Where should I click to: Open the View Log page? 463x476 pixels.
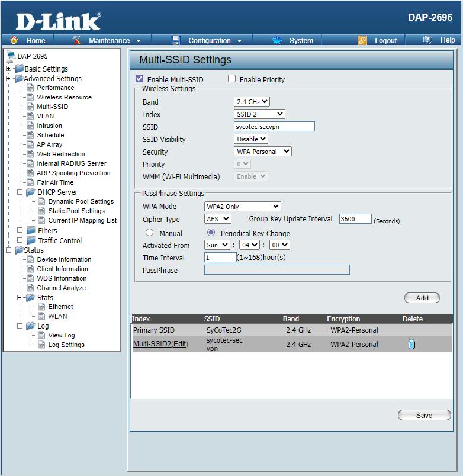[x=62, y=335]
